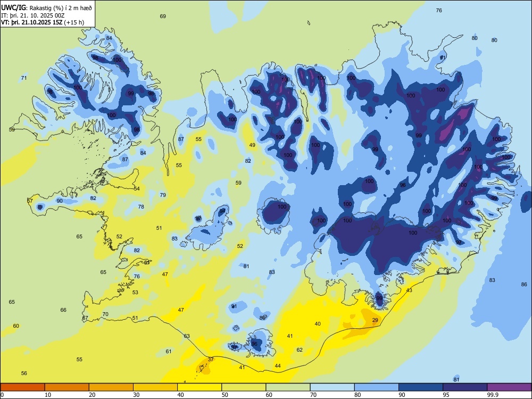532x399 pixels.
Task: Click the '54' humidity value on the map
Action: click(x=137, y=189)
